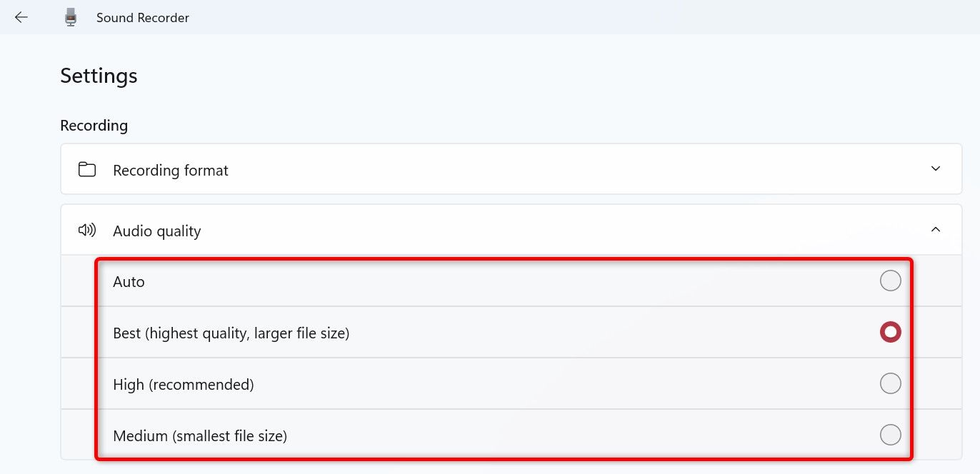Click "Best (highest quality, larger file size)" text

tap(231, 333)
